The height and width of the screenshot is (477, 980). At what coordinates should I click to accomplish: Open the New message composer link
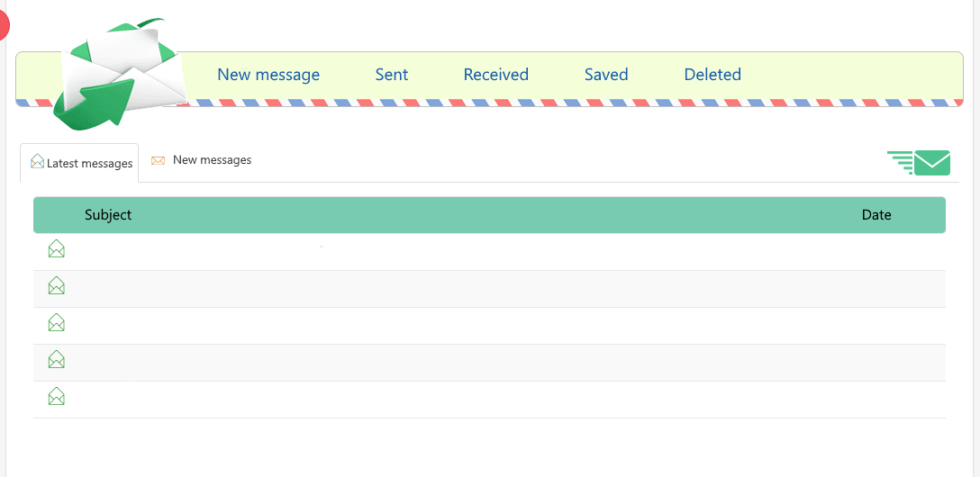click(x=268, y=75)
